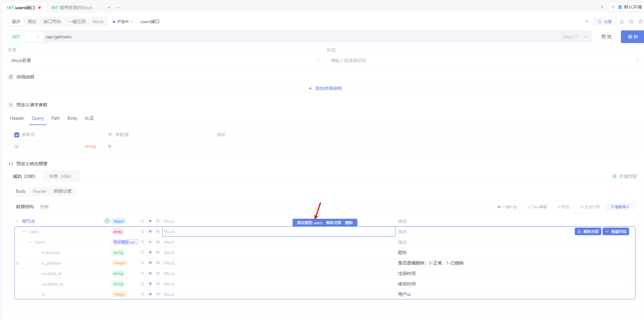Click the lock icon in top toolbar
This screenshot has height=320, width=644.
[622, 22]
